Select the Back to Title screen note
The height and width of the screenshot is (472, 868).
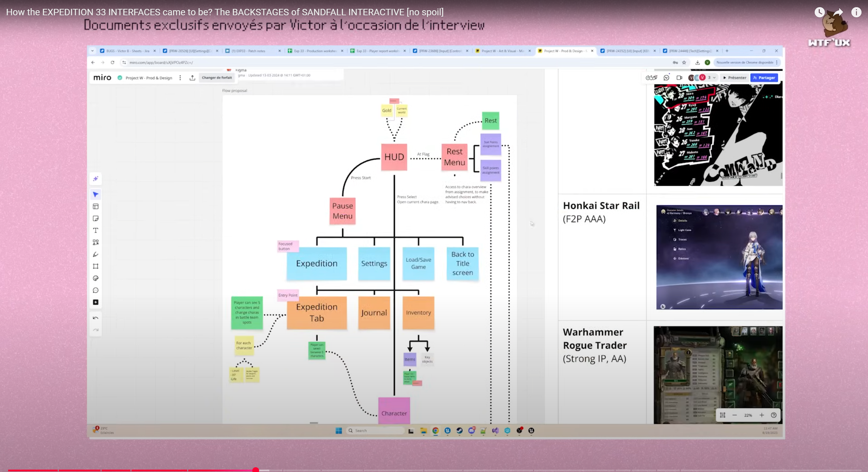[462, 264]
